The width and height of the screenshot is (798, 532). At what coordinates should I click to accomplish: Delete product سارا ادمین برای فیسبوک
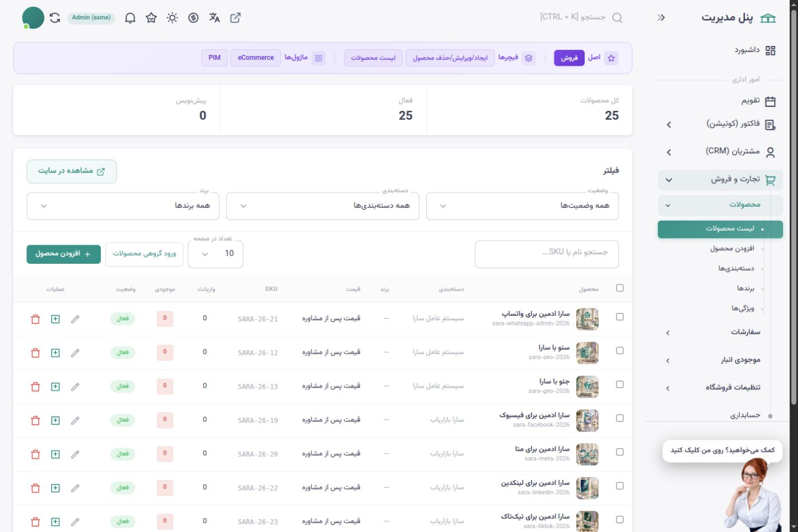tap(35, 420)
